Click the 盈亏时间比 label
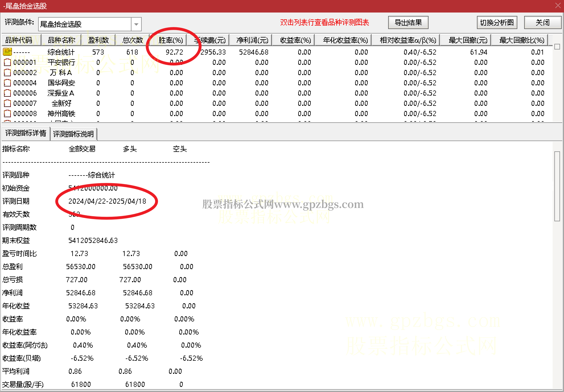 pos(19,253)
